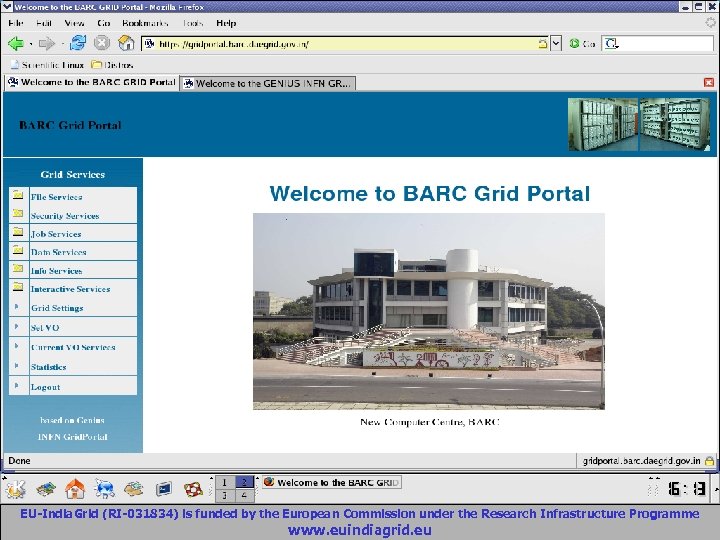Screen dimensions: 720x540
Task: Go to the Home page icon
Action: point(126,43)
